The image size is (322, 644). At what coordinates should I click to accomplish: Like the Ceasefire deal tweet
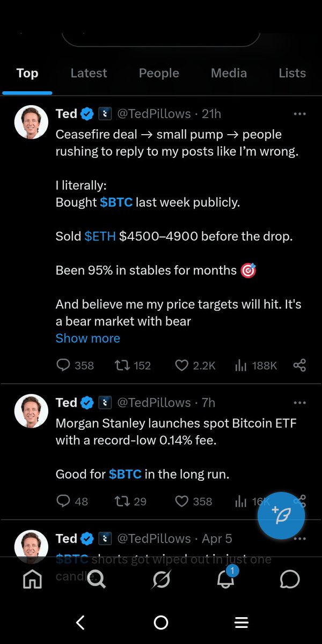(x=182, y=365)
